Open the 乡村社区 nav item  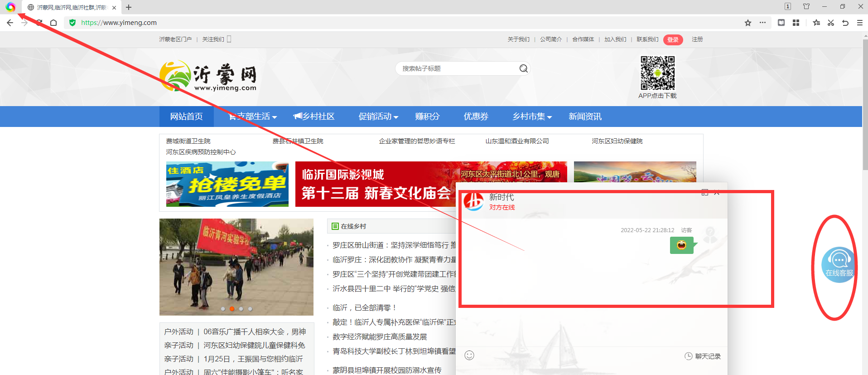(x=313, y=117)
